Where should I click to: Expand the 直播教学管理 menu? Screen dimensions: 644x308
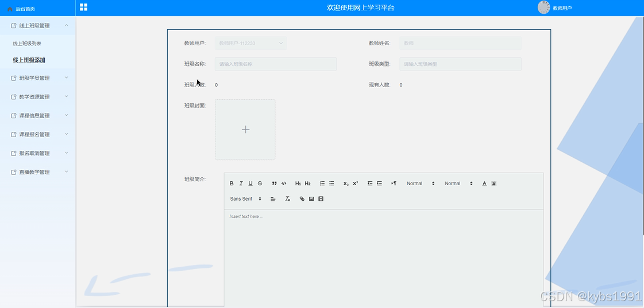pos(38,172)
